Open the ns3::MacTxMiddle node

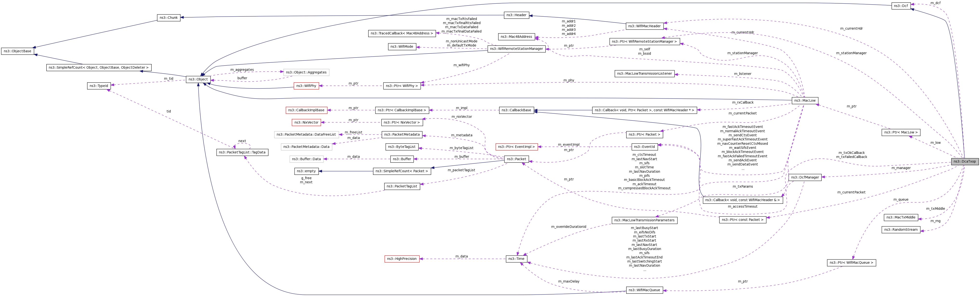coord(901,217)
